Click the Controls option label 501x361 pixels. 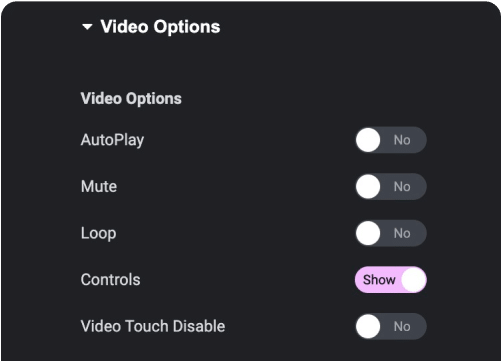[111, 280]
